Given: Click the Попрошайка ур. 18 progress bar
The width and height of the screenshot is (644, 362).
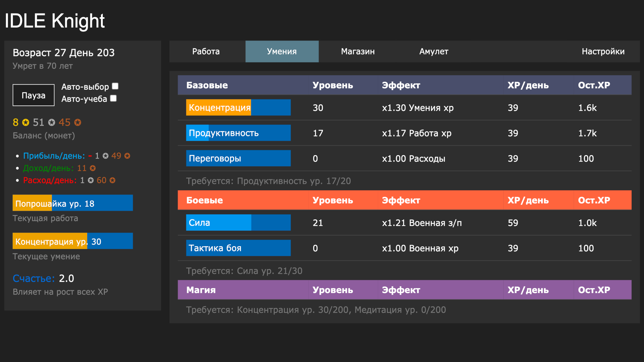Looking at the screenshot, I should tap(72, 203).
